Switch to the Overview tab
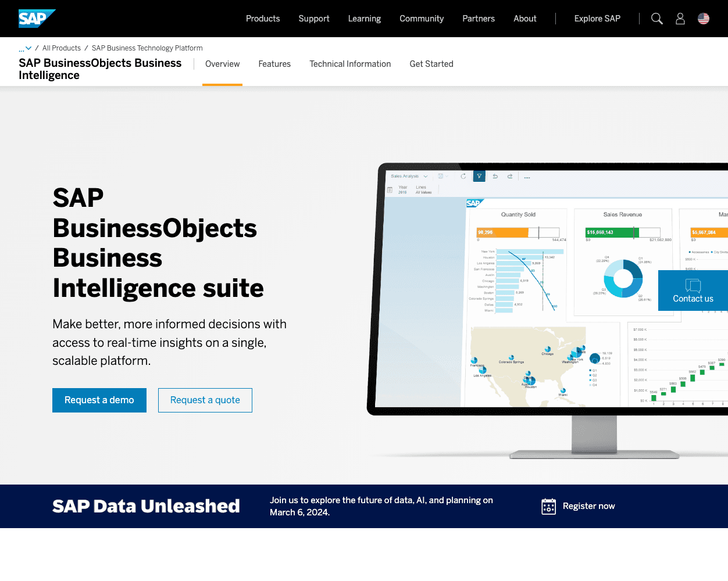Viewport: 728px width, 581px height. 222,64
